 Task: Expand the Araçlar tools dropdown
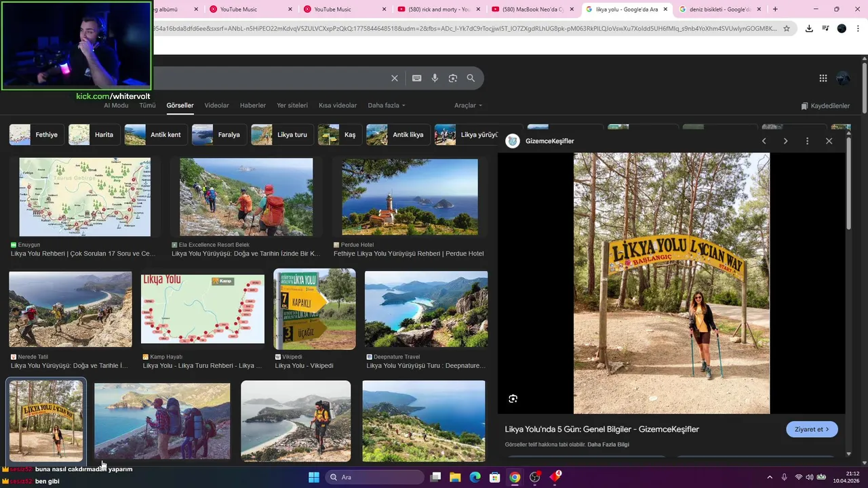(468, 106)
